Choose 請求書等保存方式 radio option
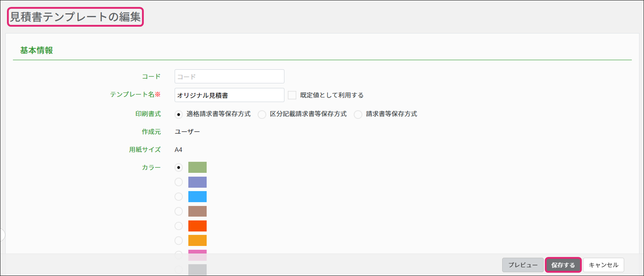This screenshot has width=644, height=276. (358, 114)
